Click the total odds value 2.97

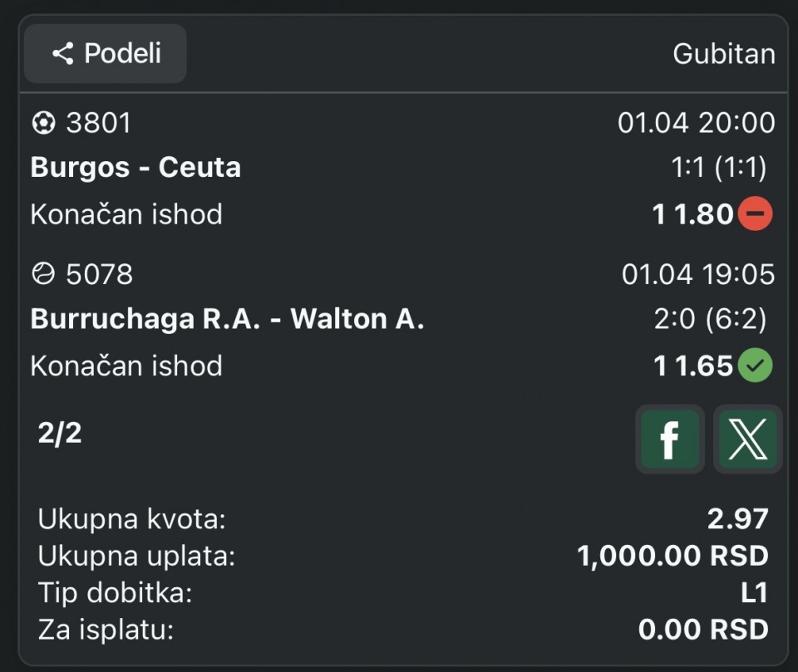point(737,519)
